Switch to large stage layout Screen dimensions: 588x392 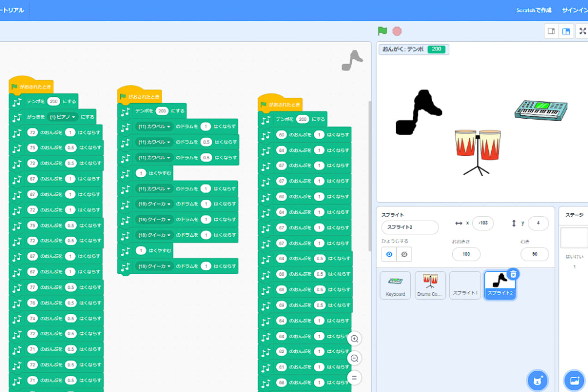566,32
